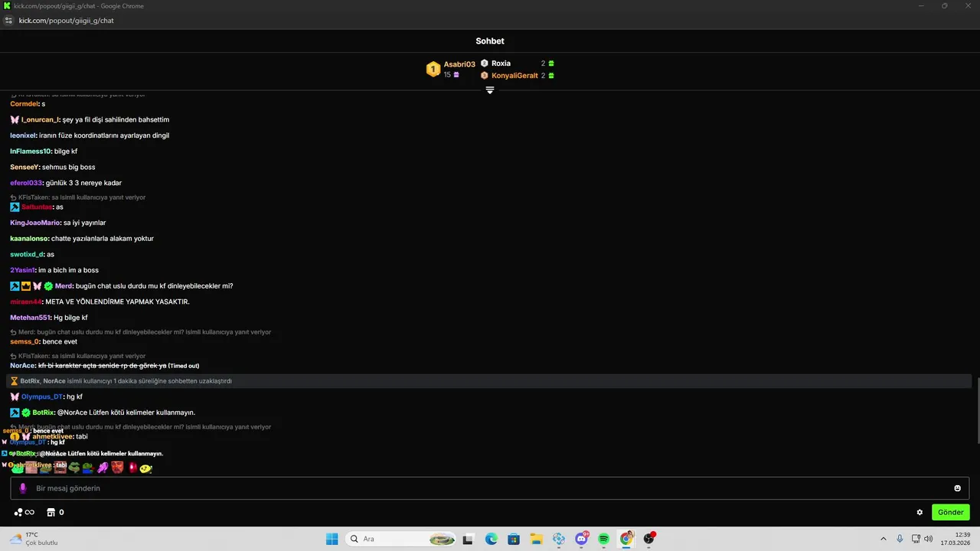Focus the 'Bir mesaj gönderin' input field

click(x=490, y=488)
